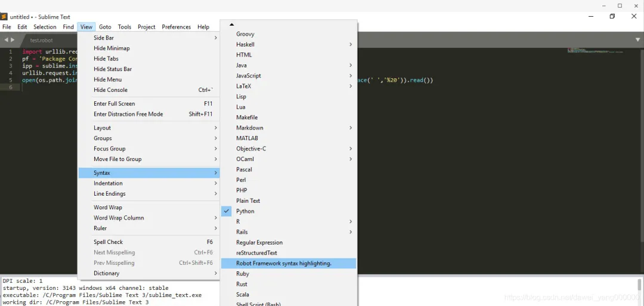Expand the Groups submenu
The width and height of the screenshot is (644, 306).
149,138
